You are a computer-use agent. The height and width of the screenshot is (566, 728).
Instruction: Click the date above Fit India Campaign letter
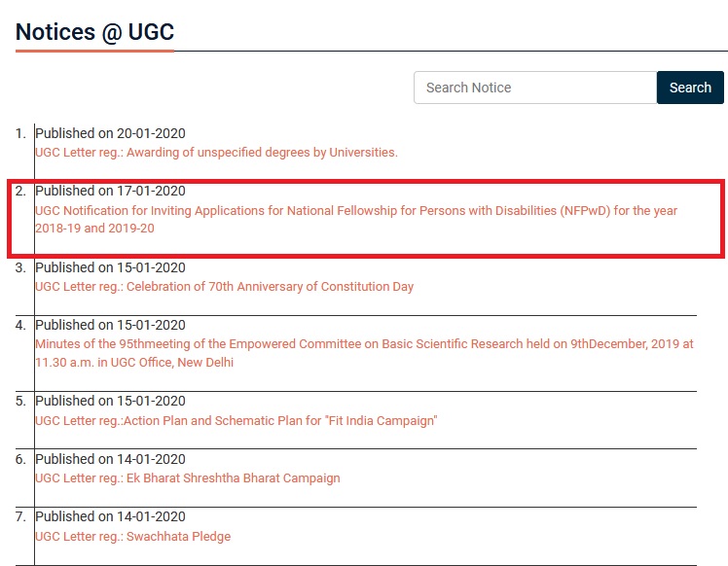[x=111, y=401]
